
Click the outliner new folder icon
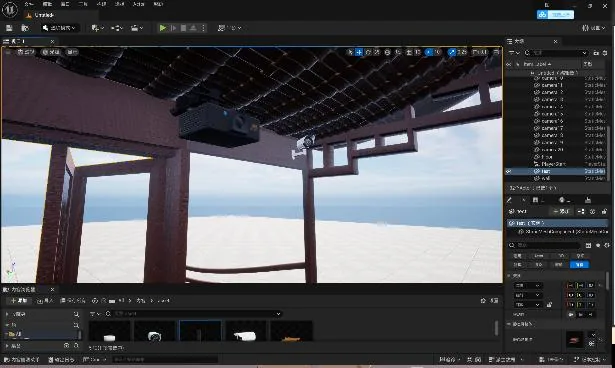coord(596,53)
